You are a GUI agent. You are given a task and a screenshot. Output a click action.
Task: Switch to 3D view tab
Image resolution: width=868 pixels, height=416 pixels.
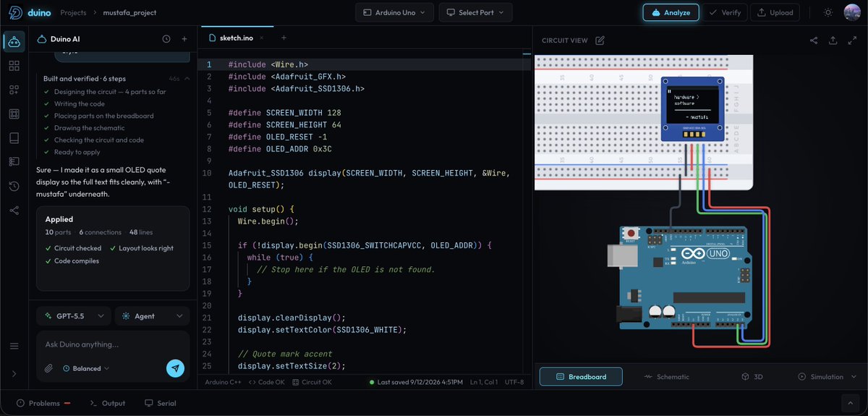coord(752,377)
